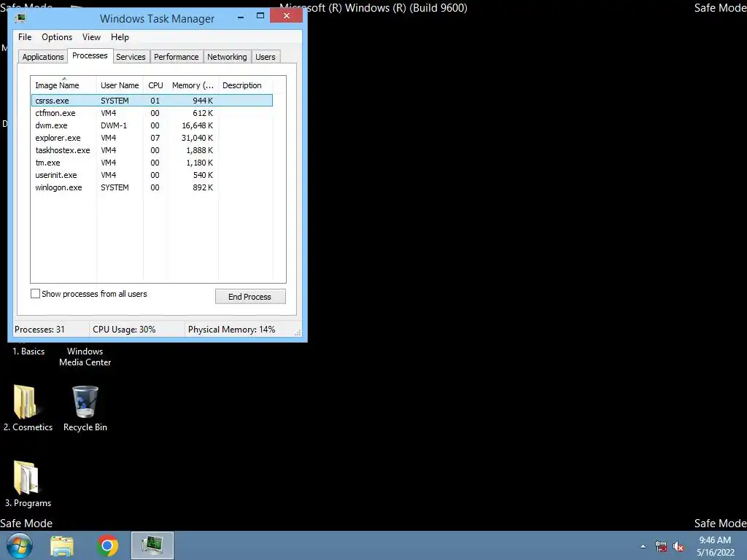This screenshot has height=560, width=747.
Task: Click the muted volume tray icon
Action: tap(678, 546)
